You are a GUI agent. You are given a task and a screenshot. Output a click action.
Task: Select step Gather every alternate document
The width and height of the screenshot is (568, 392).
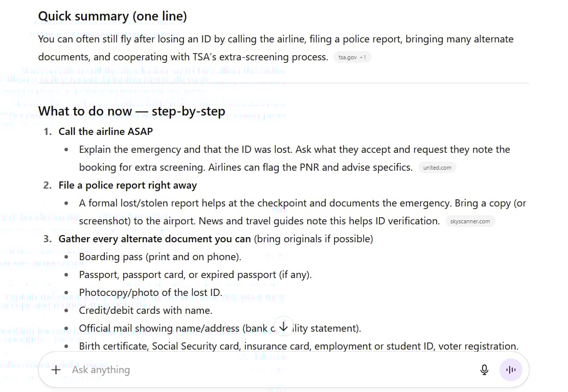[154, 239]
